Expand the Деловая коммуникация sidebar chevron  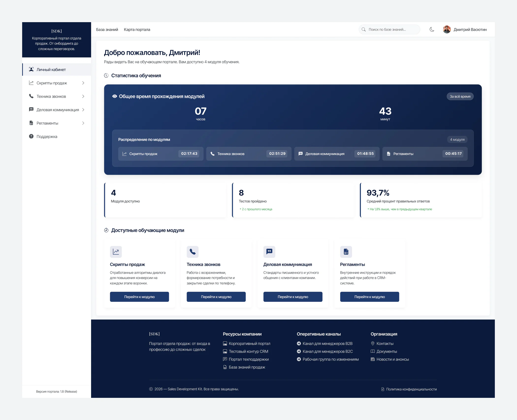coord(83,110)
